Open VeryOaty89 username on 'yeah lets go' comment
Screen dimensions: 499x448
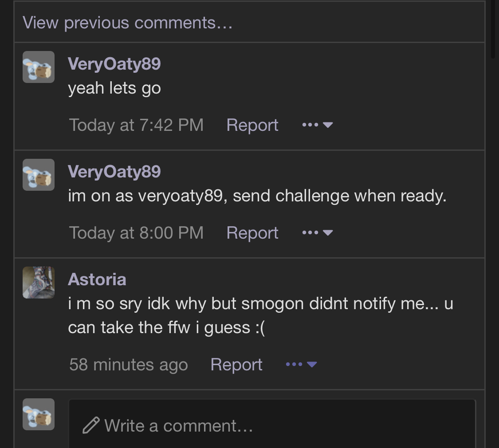point(114,63)
